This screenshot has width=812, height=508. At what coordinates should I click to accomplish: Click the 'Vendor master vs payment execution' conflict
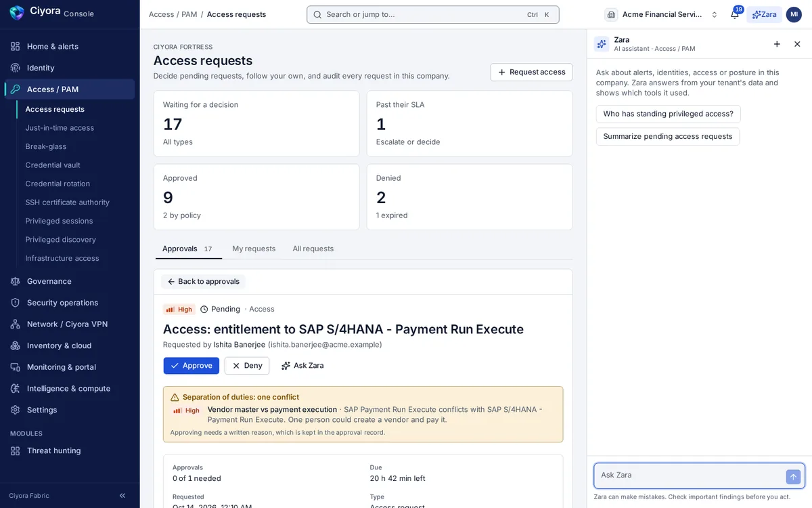tap(272, 410)
